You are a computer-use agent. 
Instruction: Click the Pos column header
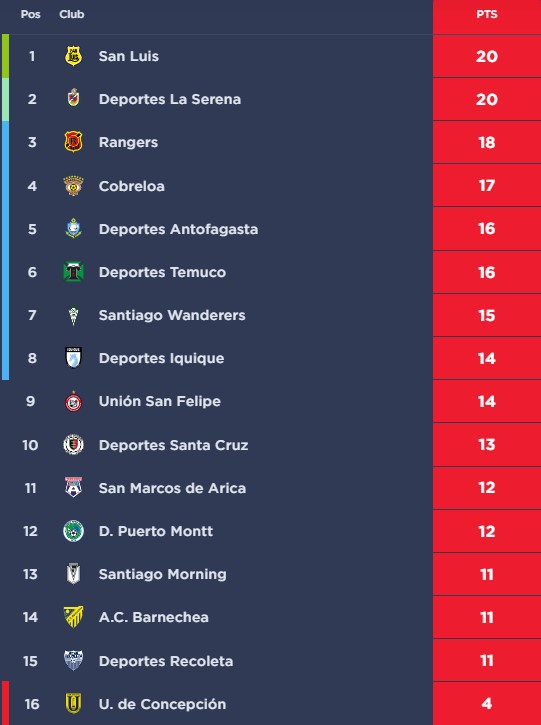pyautogui.click(x=31, y=14)
